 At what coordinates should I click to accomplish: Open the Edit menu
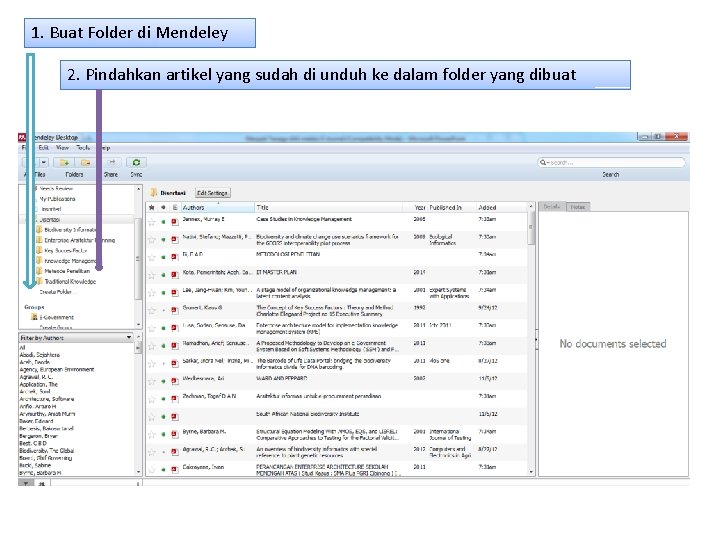coord(44,148)
